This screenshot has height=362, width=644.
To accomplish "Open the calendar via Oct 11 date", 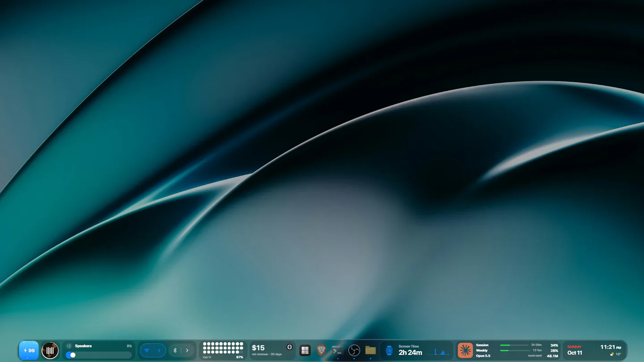I will tap(575, 353).
